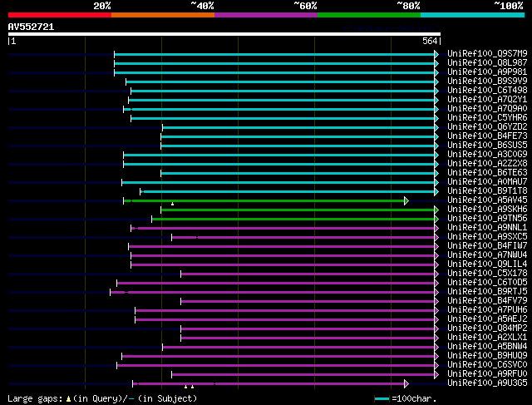Select the UniRef100_A7Q9A0 label
532x405 pixels.
click(487, 109)
